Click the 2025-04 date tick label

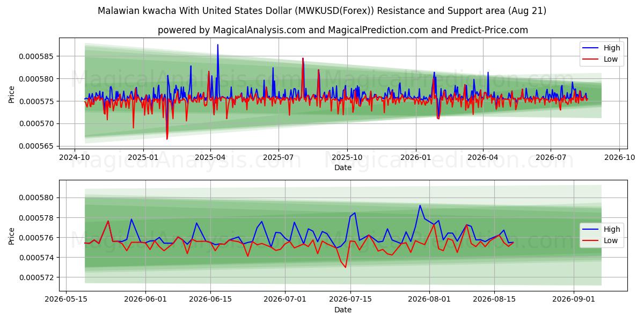(210, 157)
